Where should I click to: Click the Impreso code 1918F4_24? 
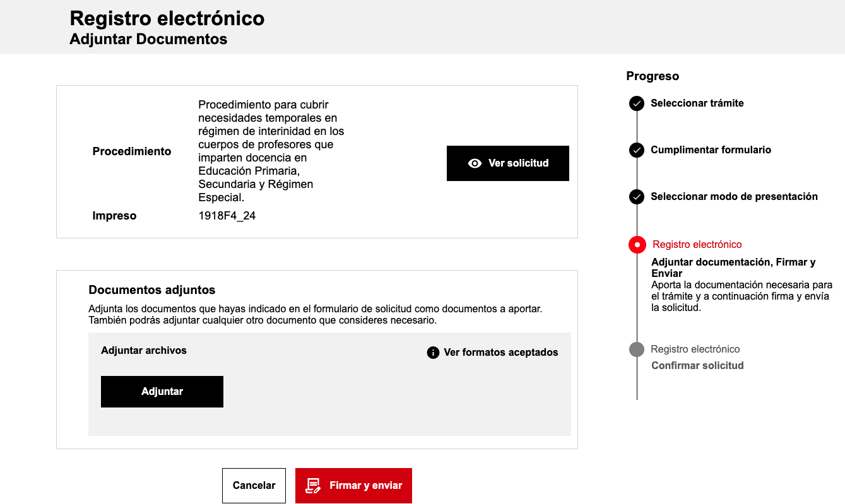[x=227, y=216]
